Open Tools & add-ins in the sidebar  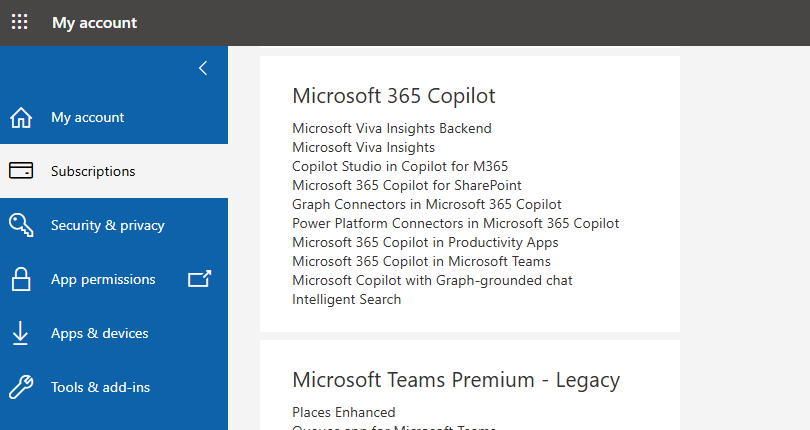[100, 387]
